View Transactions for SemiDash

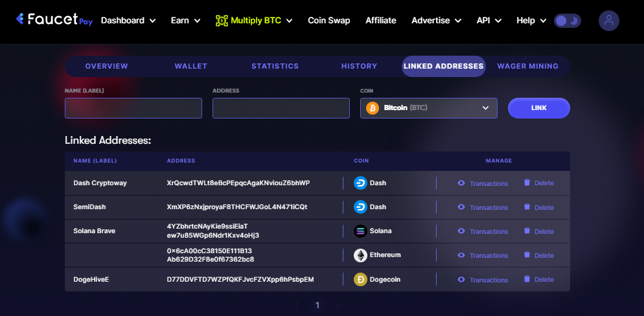(x=483, y=207)
